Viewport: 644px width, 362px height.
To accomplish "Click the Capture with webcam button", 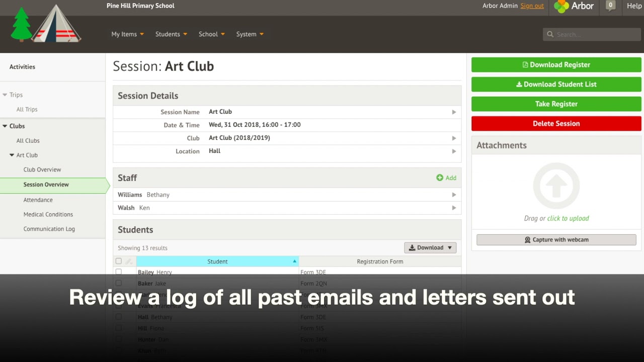I will tap(556, 240).
